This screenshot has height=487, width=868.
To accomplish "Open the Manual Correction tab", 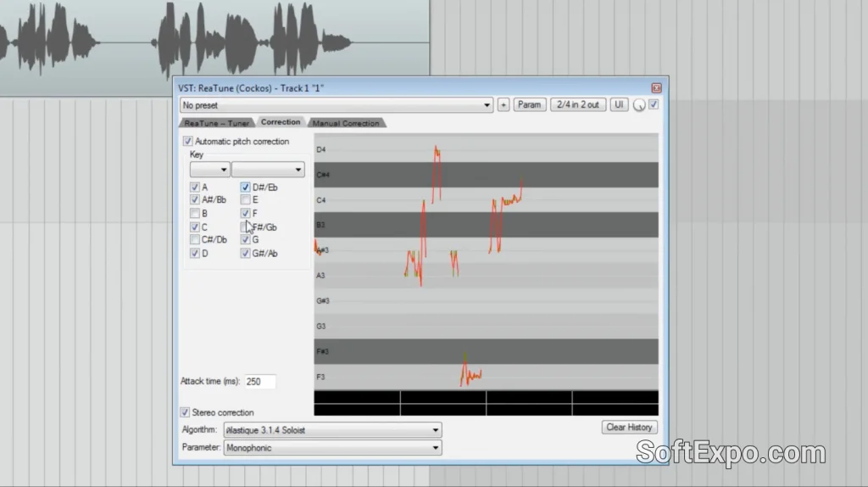I will click(x=346, y=123).
